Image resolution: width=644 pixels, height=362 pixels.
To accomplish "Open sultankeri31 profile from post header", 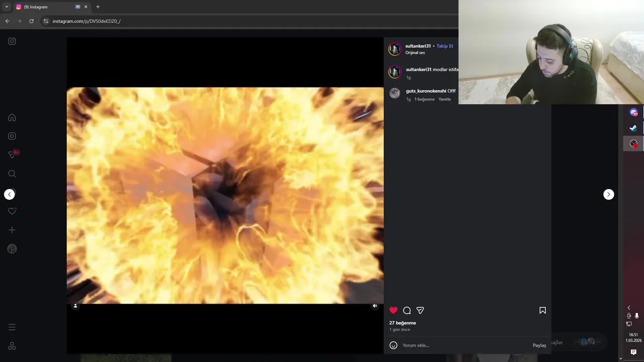I will click(x=418, y=46).
